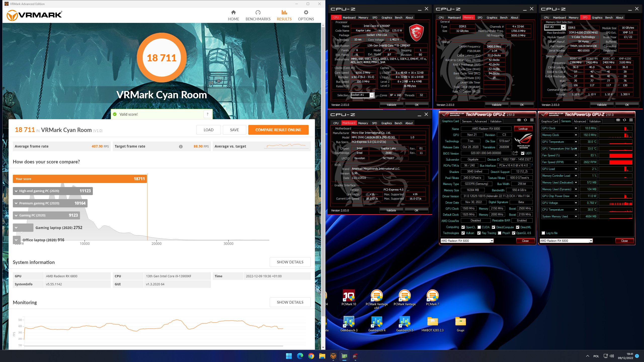Open HWBOT X265 2.3 desktop folder
Image resolution: width=644 pixels, height=362 pixels.
[432, 324]
